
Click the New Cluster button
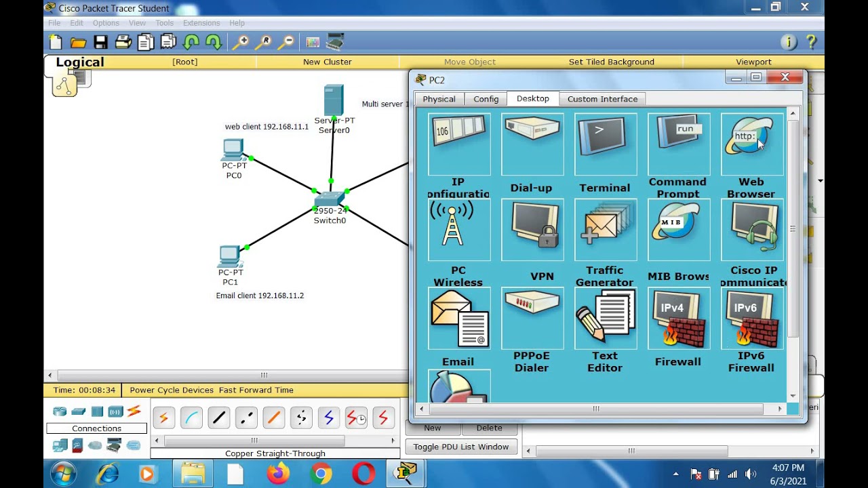[328, 62]
